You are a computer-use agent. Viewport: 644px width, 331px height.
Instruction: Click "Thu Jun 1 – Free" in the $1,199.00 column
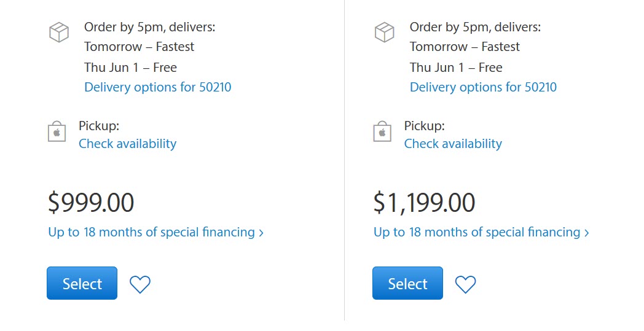pos(456,68)
